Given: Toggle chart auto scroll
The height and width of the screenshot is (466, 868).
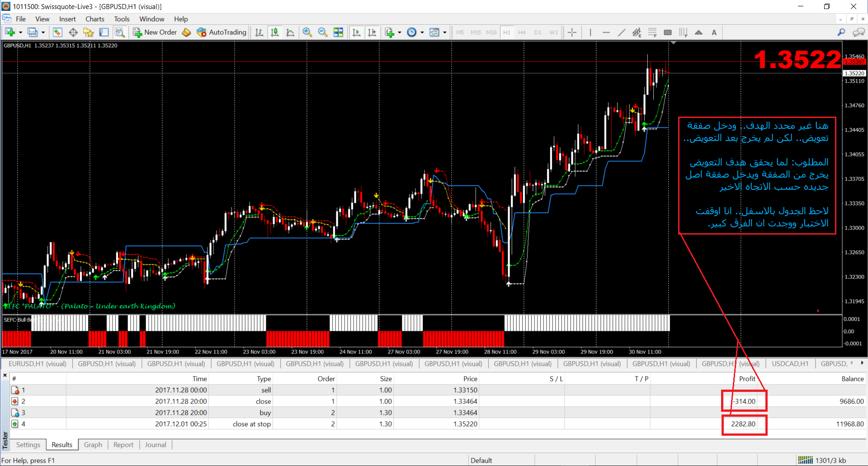Looking at the screenshot, I should pyautogui.click(x=357, y=32).
